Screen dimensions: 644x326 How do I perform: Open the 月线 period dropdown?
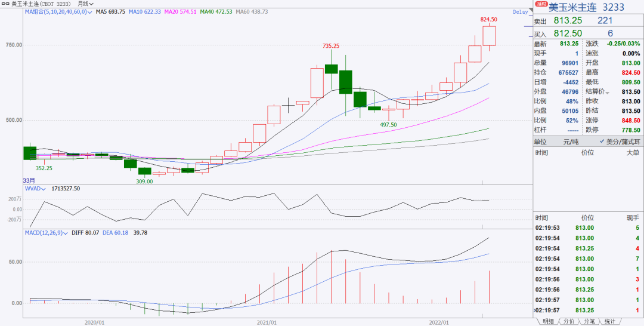pyautogui.click(x=85, y=4)
